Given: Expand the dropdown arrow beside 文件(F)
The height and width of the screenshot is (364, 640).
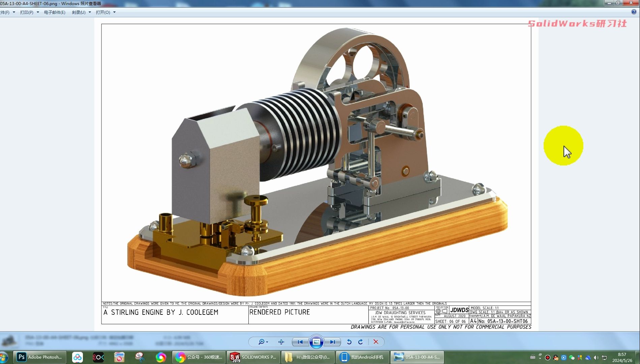Looking at the screenshot, I should tap(14, 12).
